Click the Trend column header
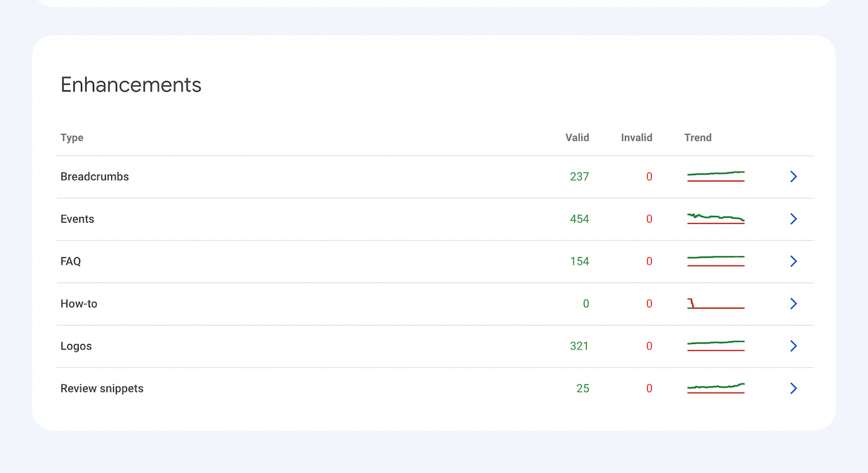 click(698, 138)
